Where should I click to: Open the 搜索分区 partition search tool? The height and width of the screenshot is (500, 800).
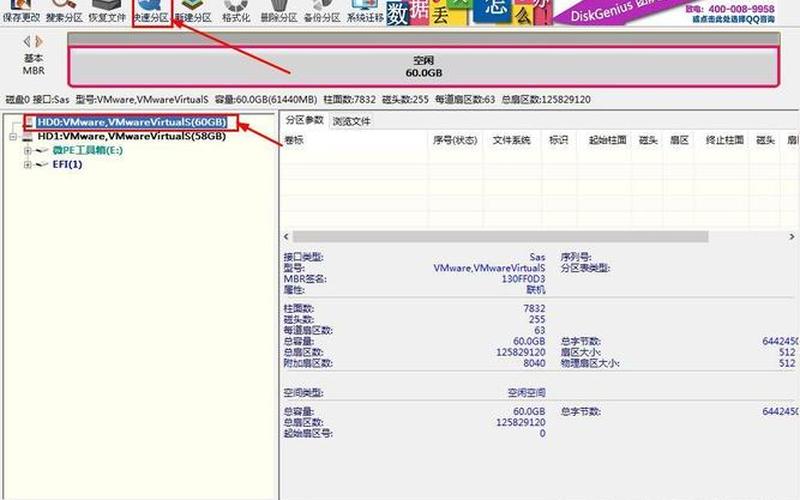(x=64, y=12)
